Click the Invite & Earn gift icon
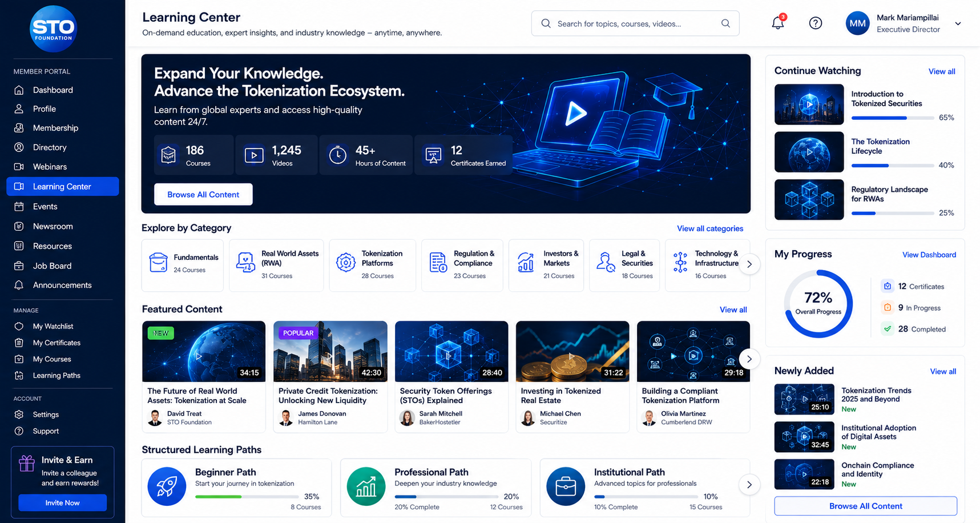This screenshot has height=523, width=980. click(27, 463)
